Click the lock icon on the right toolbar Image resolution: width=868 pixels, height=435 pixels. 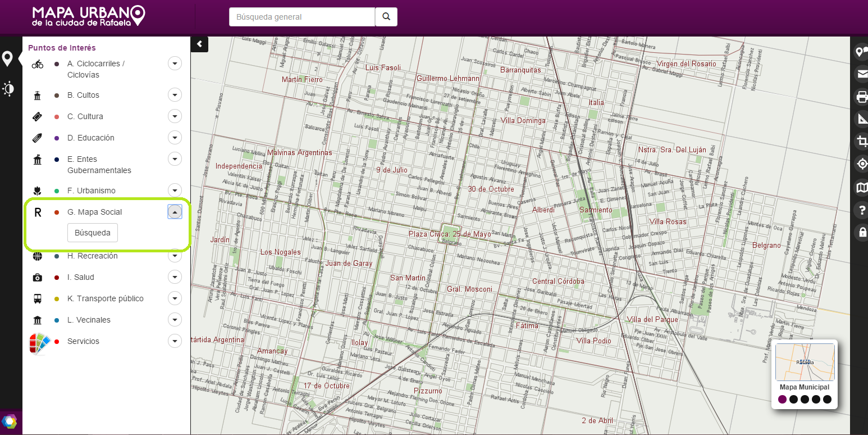click(862, 232)
